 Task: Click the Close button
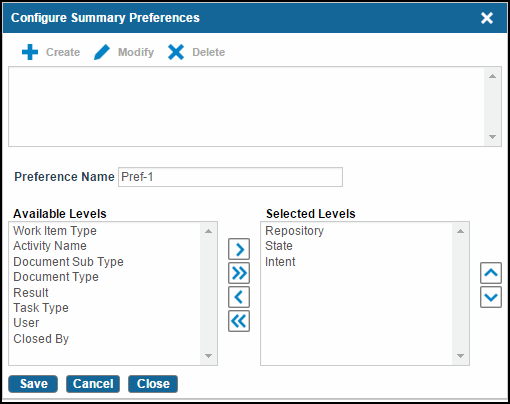153,384
